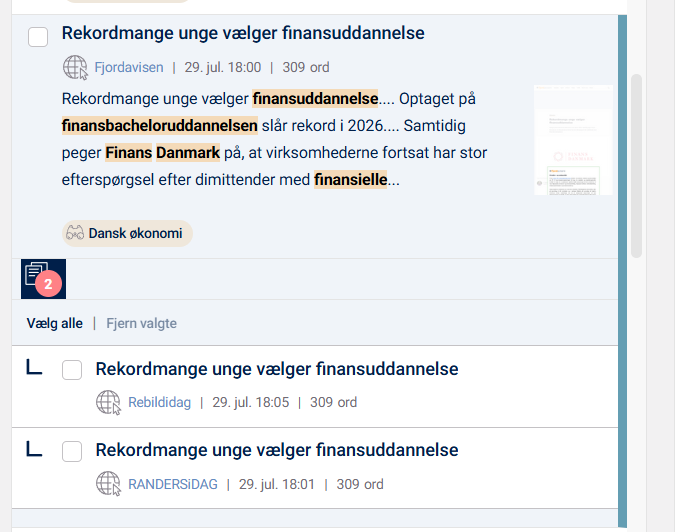Click Vælg alle to select all
Image resolution: width=675 pixels, height=532 pixels.
point(55,323)
